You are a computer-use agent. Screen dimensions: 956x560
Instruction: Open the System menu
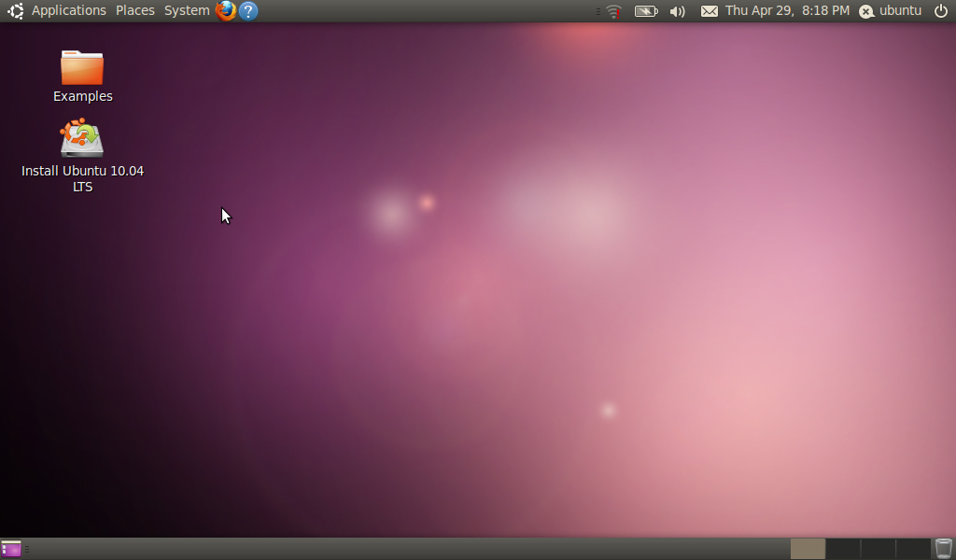[187, 11]
